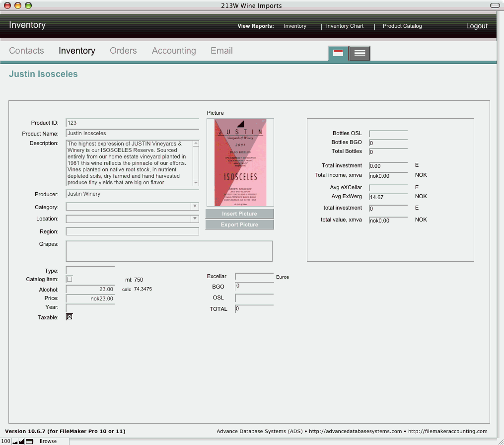
Task: Go to the Orders tab
Action: (123, 51)
